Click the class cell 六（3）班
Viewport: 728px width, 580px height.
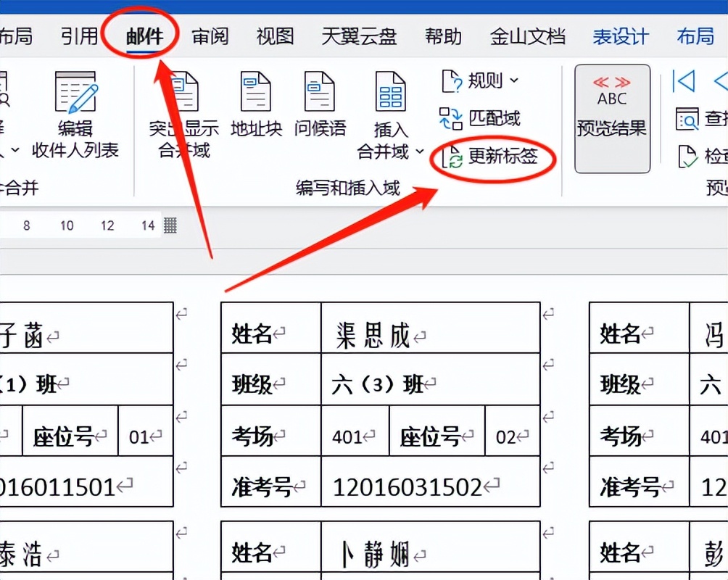pos(431,378)
